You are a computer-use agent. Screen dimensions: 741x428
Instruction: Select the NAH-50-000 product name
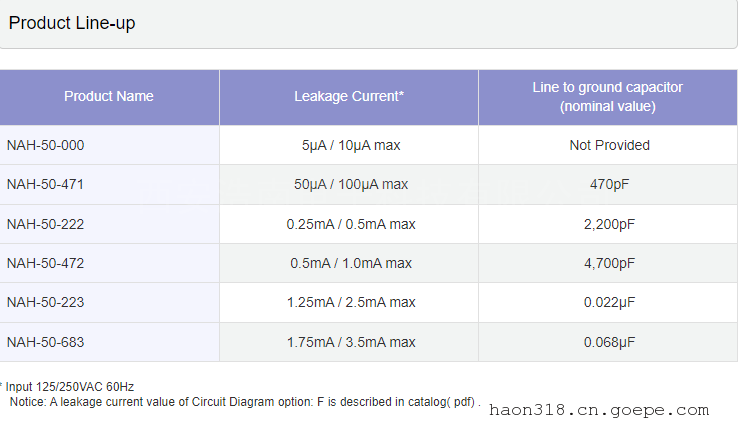coord(45,145)
